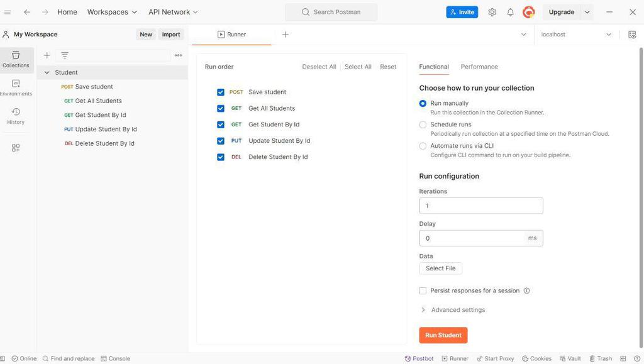The image size is (644, 364).
Task: Collapse the Student collection folder
Action: (x=47, y=72)
